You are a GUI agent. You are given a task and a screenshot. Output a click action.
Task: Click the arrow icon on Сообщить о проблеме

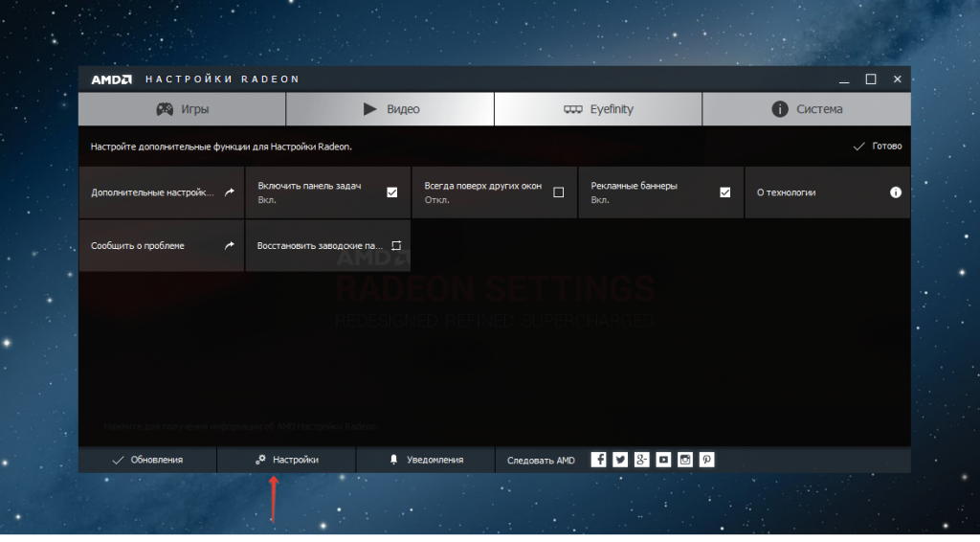coord(230,246)
